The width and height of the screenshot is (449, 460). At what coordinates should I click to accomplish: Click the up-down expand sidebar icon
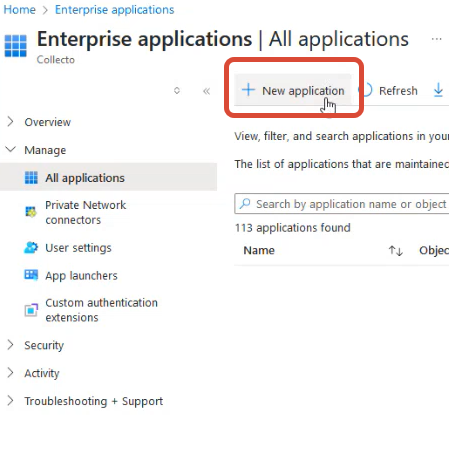177,90
